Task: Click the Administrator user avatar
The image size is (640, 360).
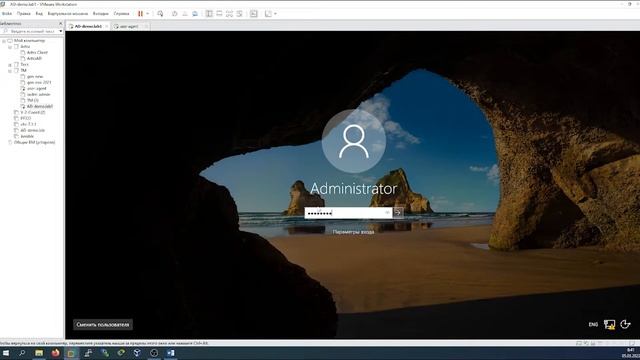Action: click(x=354, y=141)
